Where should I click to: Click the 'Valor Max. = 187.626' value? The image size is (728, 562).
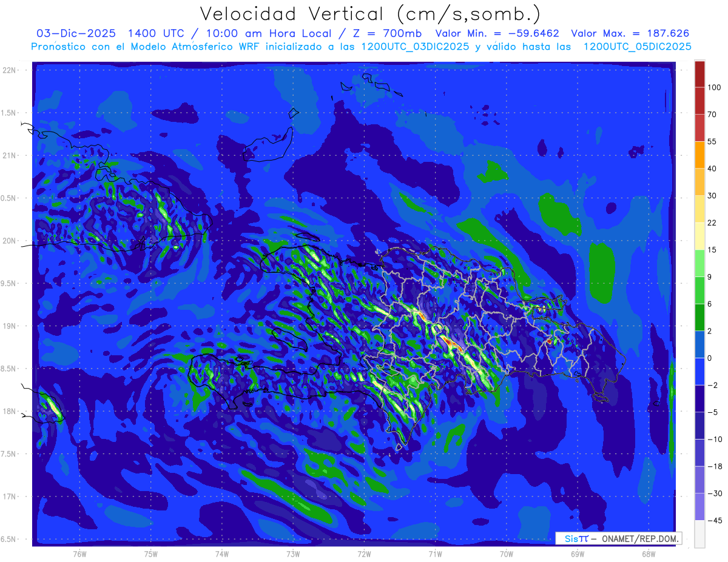tap(629, 33)
